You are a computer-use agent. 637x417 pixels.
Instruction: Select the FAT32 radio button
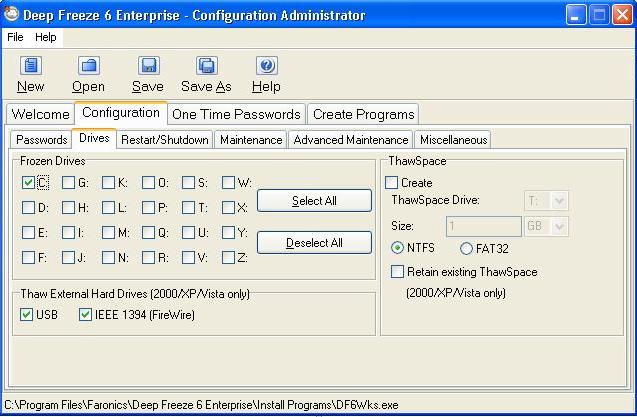(x=466, y=248)
